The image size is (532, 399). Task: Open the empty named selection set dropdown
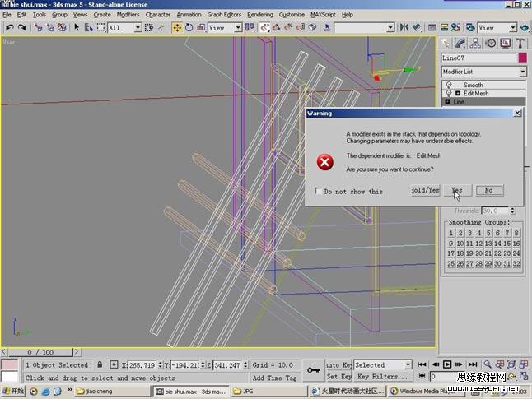tap(390, 27)
